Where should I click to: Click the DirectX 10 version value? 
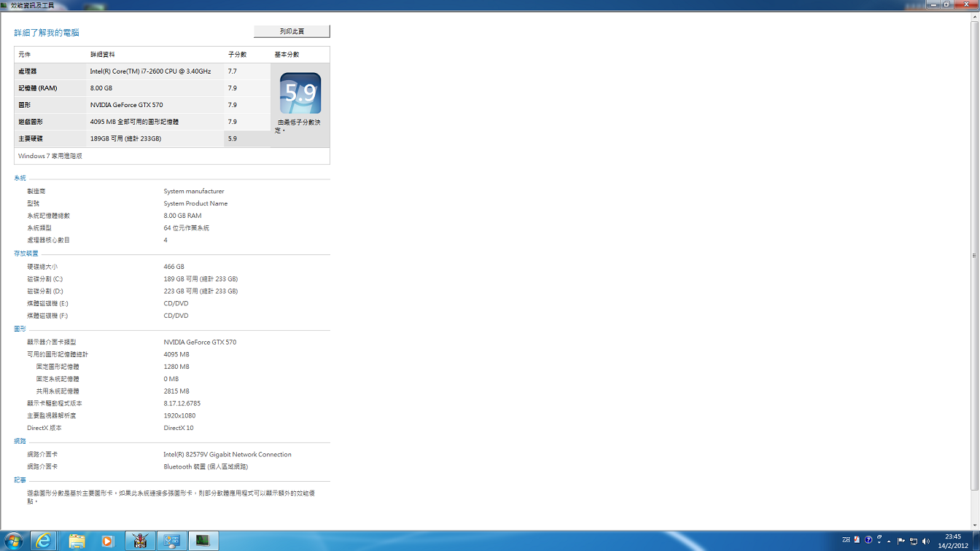[x=179, y=428]
